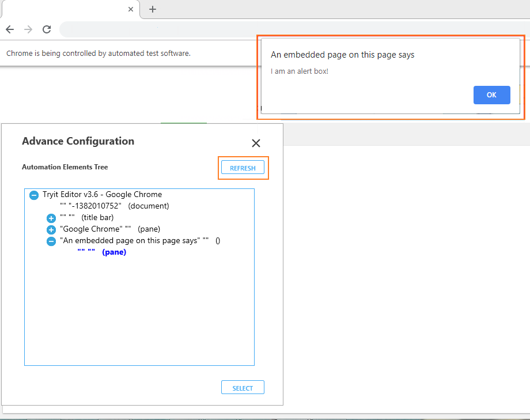The width and height of the screenshot is (530, 420).
Task: Expand the "Google Chrome" pane node
Action: tap(51, 230)
